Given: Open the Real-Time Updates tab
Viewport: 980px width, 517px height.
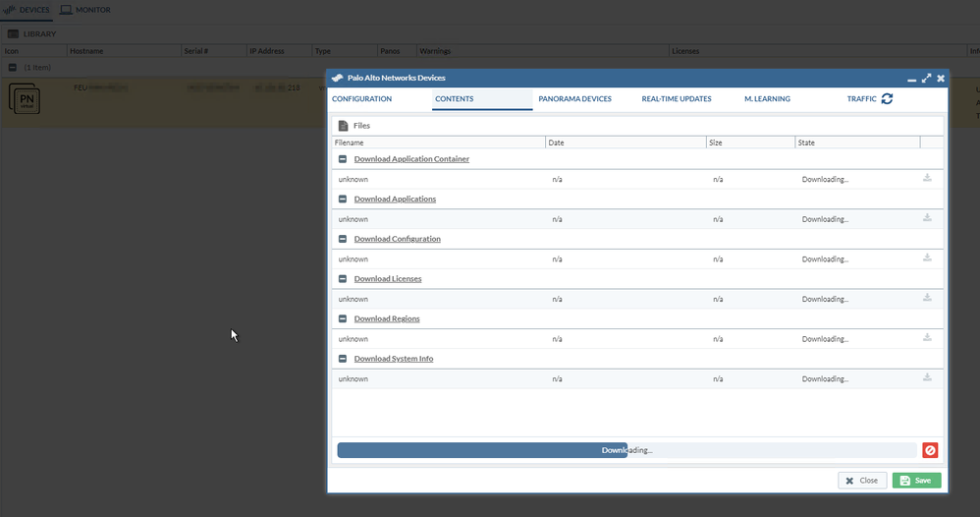Looking at the screenshot, I should point(677,99).
